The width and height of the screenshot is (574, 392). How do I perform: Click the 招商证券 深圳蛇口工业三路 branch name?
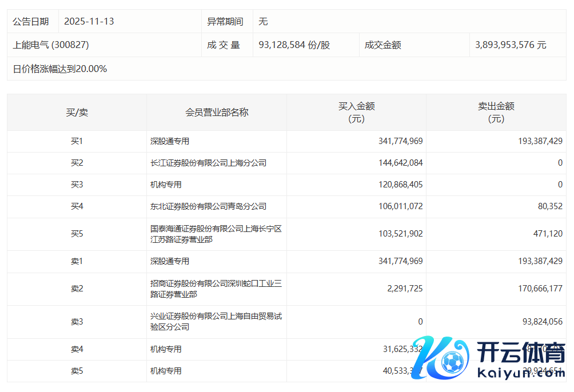point(216,289)
